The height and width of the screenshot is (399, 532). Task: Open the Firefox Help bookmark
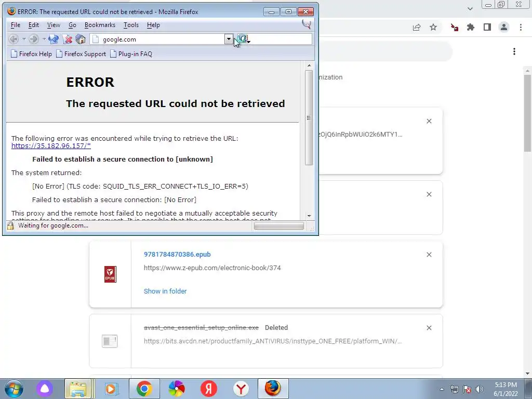coord(31,54)
